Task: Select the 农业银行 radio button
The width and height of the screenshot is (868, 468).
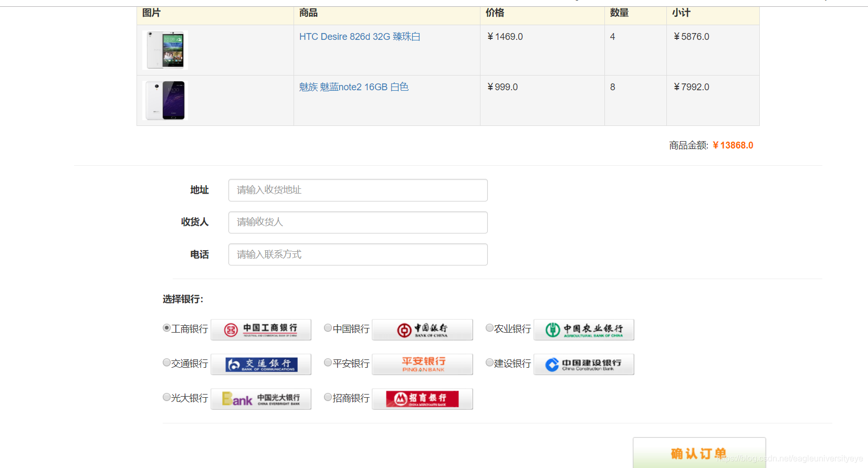Action: pos(489,328)
